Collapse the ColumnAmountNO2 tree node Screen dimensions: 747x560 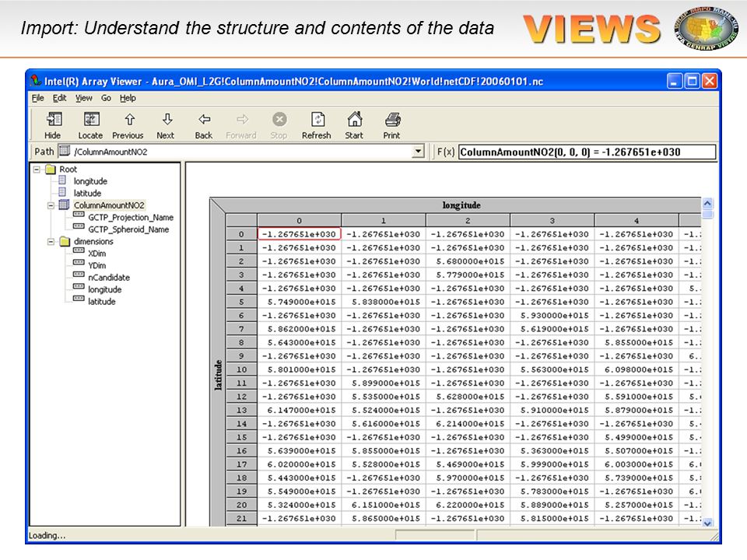pyautogui.click(x=51, y=205)
